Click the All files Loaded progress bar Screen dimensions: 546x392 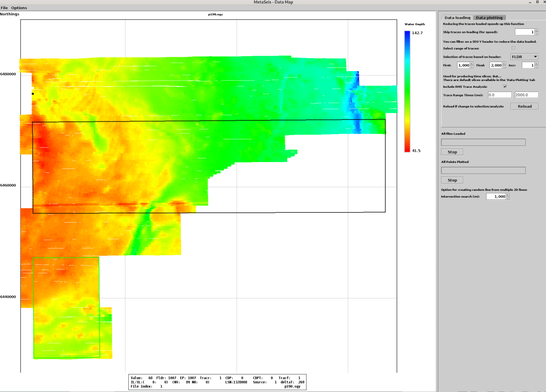pyautogui.click(x=483, y=142)
